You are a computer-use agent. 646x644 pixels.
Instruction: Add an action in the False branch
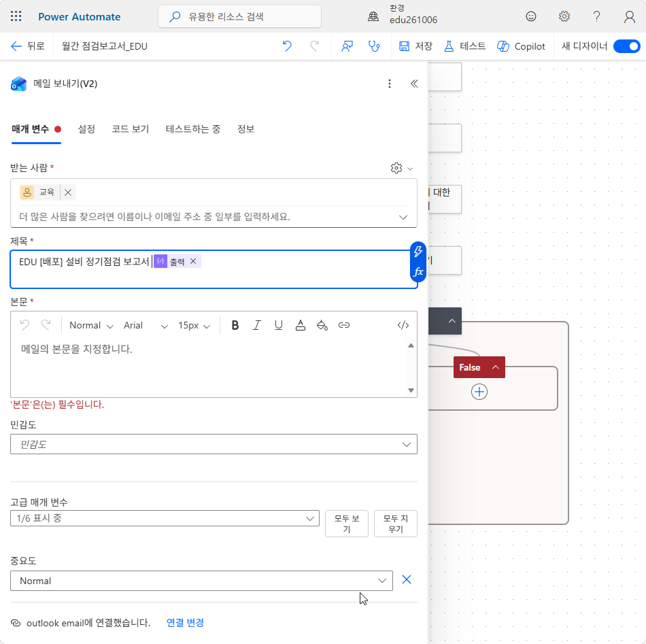[479, 392]
